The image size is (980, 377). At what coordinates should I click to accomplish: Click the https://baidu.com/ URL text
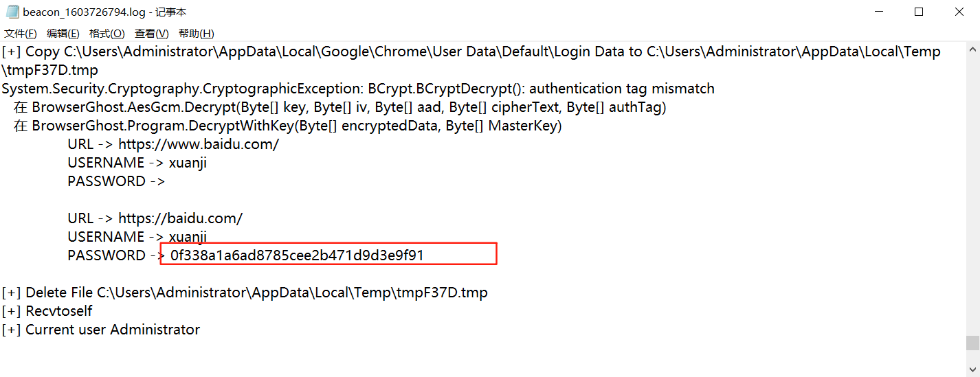point(181,218)
